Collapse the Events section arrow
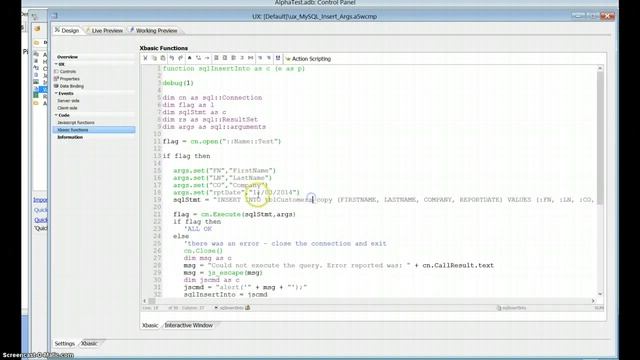The image size is (640, 360). point(56,93)
